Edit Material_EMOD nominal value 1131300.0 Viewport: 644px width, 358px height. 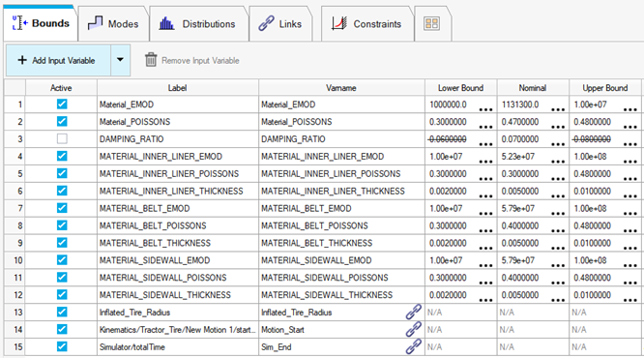click(520, 104)
